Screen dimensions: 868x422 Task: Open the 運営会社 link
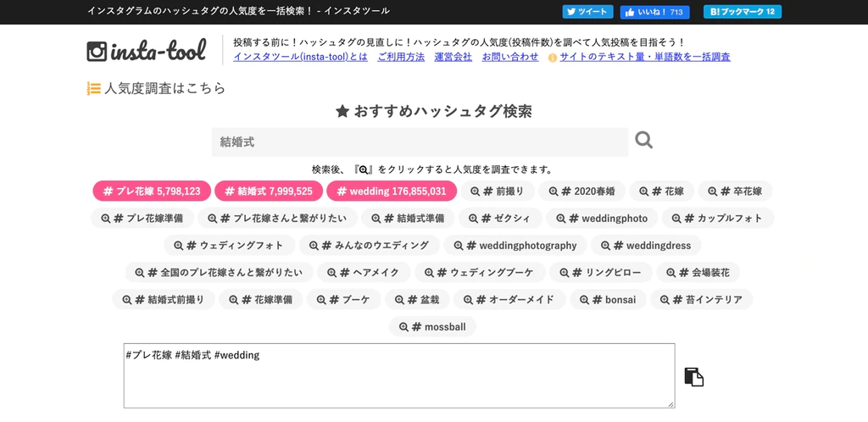[x=453, y=57]
